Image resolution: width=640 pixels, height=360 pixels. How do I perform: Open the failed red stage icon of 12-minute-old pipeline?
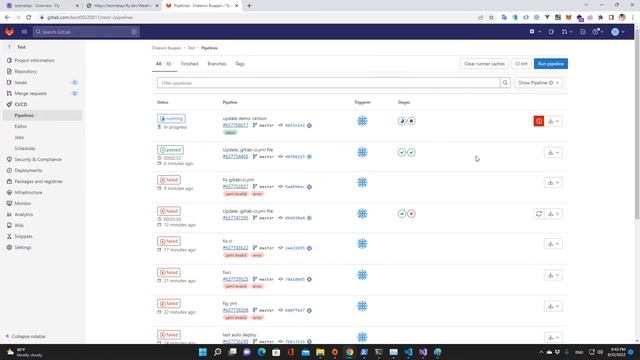pyautogui.click(x=411, y=214)
